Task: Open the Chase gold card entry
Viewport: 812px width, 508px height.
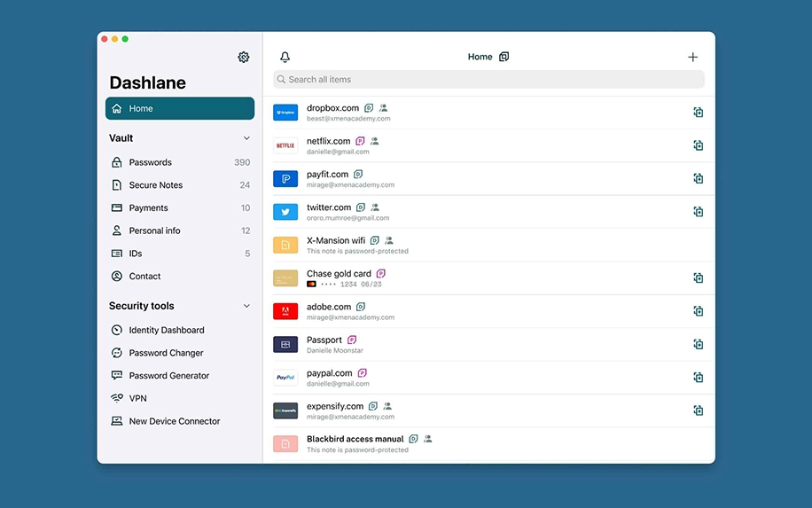Action: (x=488, y=278)
